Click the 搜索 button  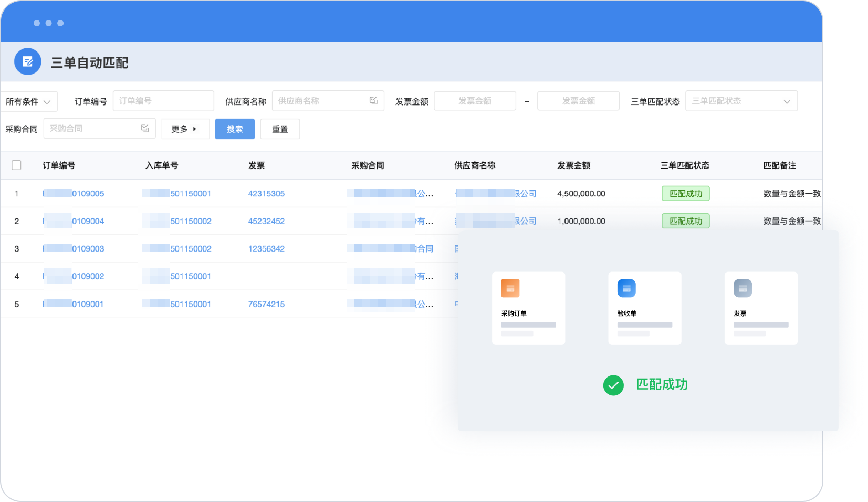tap(235, 129)
